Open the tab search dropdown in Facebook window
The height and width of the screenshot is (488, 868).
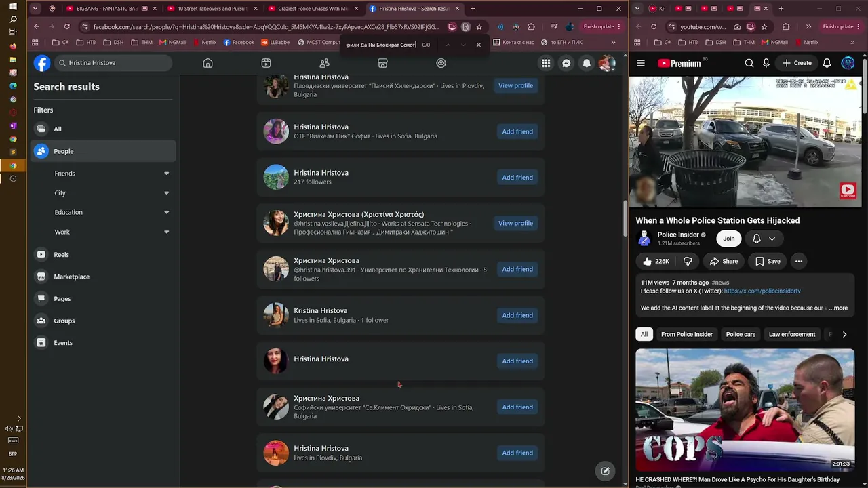click(x=36, y=9)
